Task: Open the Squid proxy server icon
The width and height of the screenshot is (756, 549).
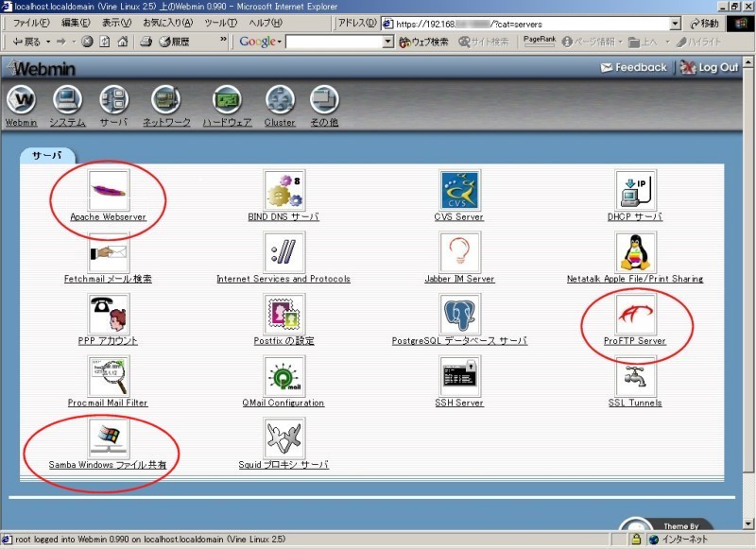Action: (x=284, y=437)
